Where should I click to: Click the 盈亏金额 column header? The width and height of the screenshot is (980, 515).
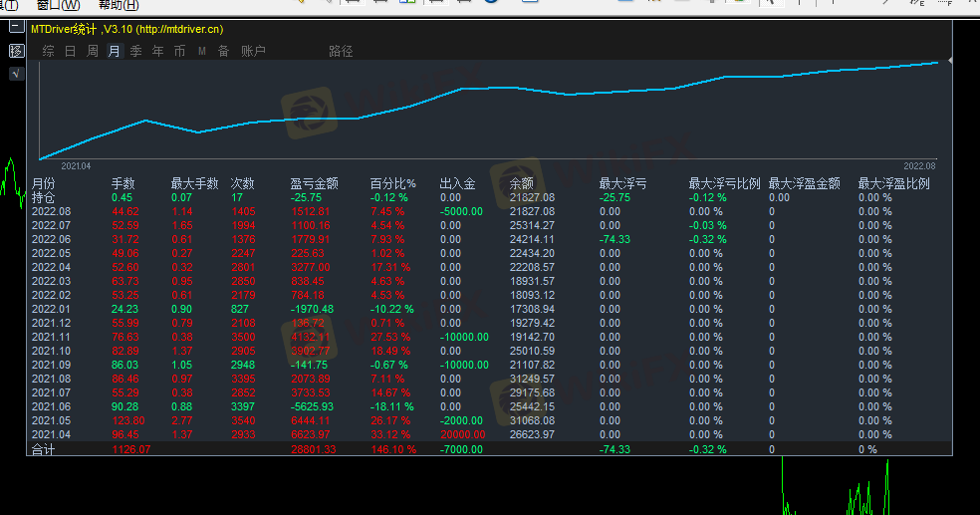click(x=314, y=183)
